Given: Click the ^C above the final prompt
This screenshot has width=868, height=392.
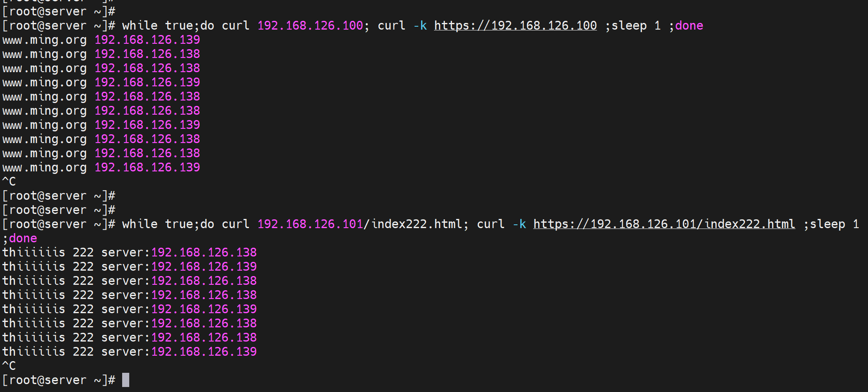Looking at the screenshot, I should click(9, 366).
